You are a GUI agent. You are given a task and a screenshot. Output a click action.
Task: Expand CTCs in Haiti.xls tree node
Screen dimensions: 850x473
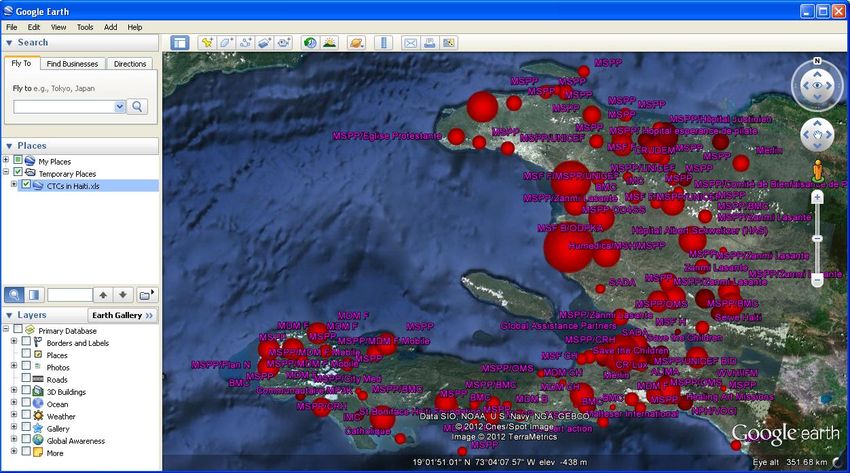(14, 184)
